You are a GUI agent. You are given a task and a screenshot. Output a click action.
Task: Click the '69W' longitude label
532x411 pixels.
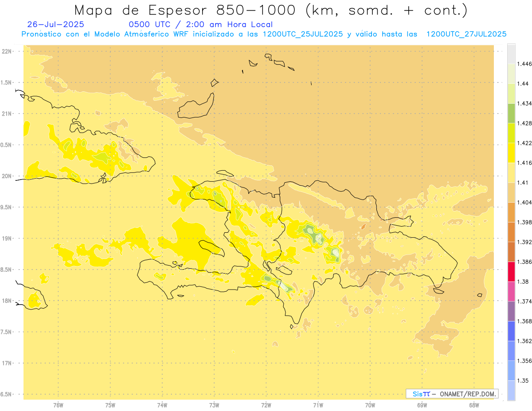click(422, 406)
